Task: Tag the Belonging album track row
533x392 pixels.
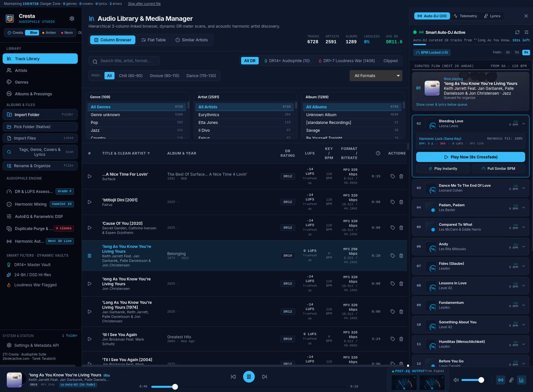Action: (x=393, y=256)
